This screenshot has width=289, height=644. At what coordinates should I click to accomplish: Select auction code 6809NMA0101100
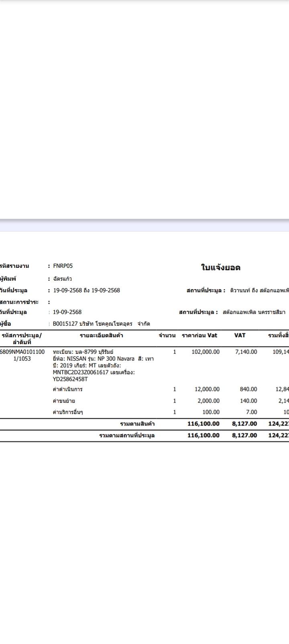click(22, 352)
